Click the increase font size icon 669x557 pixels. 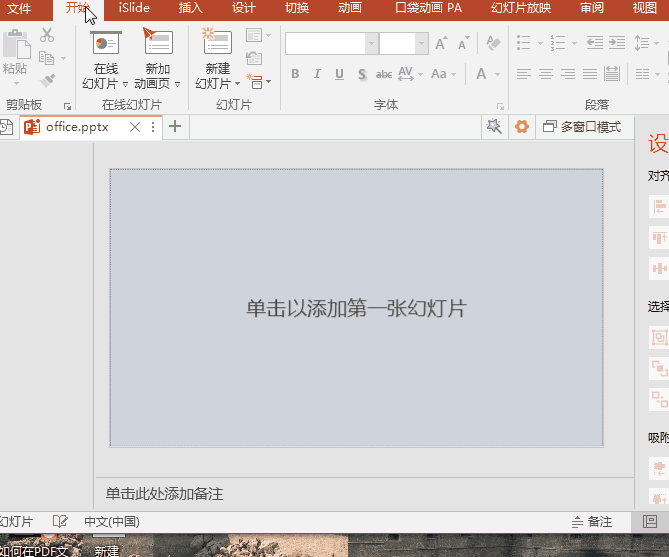[441, 43]
